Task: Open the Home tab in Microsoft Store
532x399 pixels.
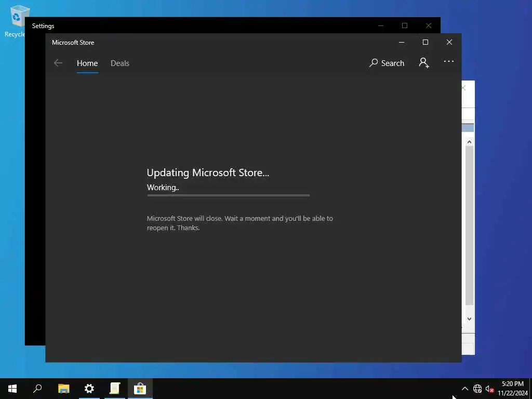Action: click(87, 63)
